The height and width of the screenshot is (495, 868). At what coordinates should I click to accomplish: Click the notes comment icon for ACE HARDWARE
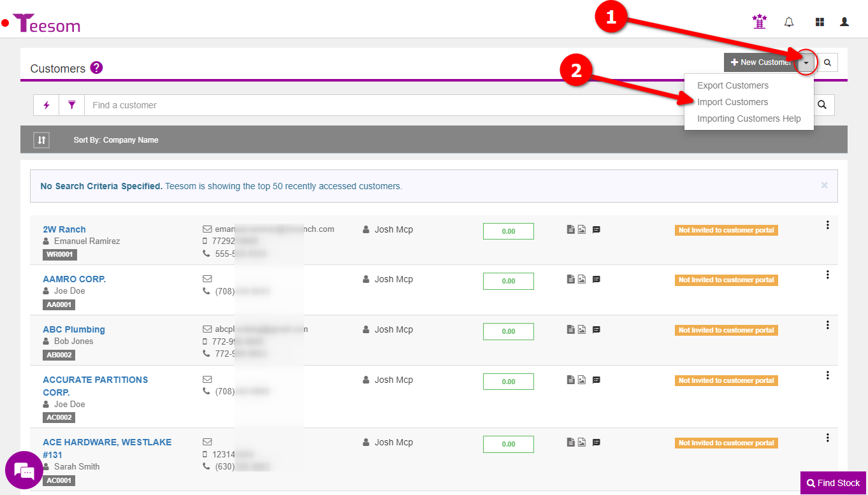click(x=597, y=442)
